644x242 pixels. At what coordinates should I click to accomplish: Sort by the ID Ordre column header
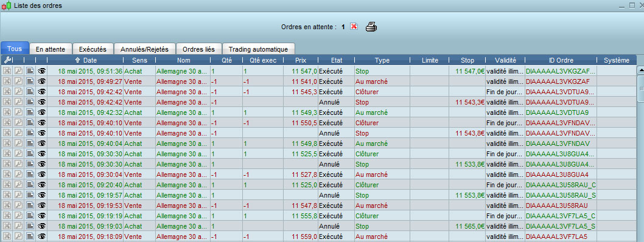pyautogui.click(x=561, y=60)
